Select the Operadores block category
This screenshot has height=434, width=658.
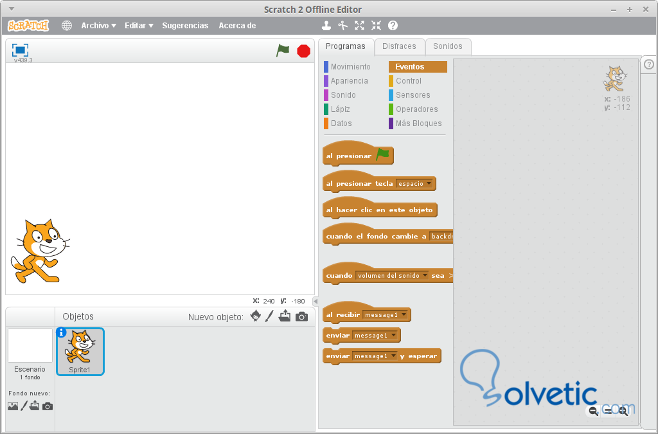[x=414, y=109]
